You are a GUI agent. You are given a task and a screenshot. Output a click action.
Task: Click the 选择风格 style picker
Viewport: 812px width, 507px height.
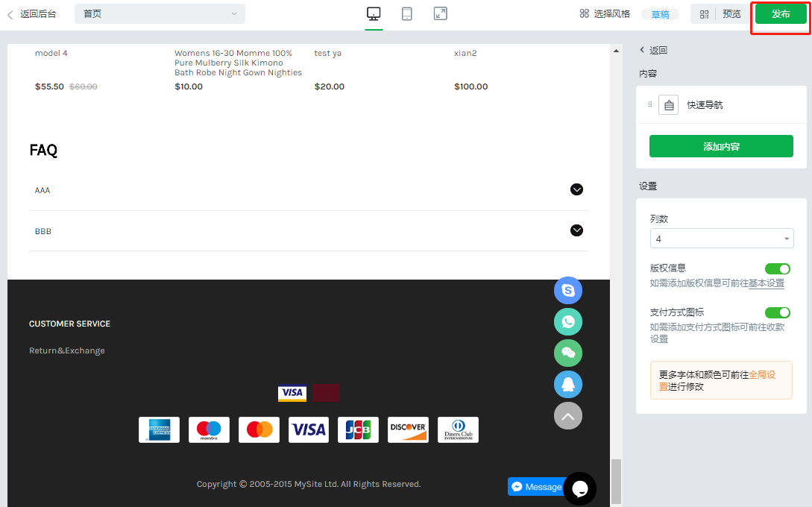605,14
